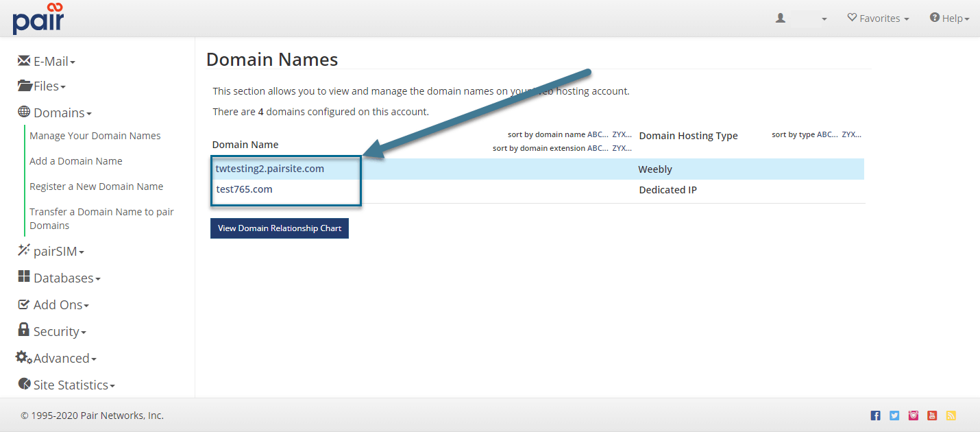
Task: Click the copyright Pair Networks, Inc. text
Action: click(x=93, y=416)
